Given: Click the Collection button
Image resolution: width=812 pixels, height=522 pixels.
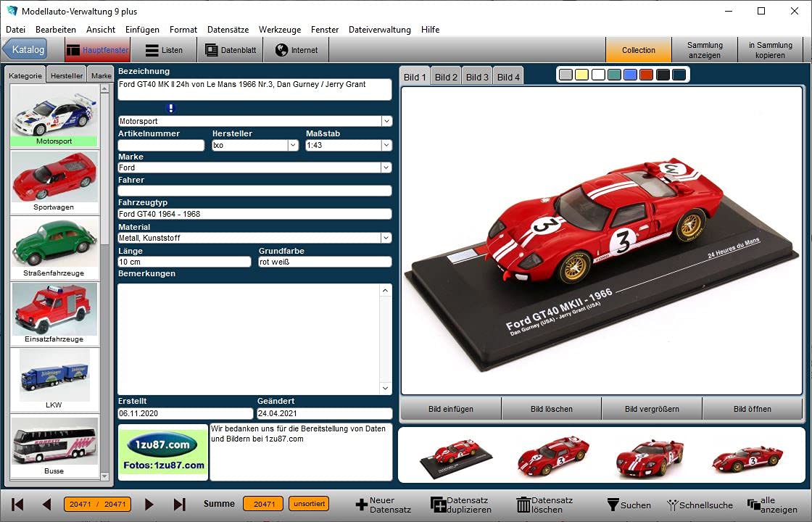Looking at the screenshot, I should [639, 50].
